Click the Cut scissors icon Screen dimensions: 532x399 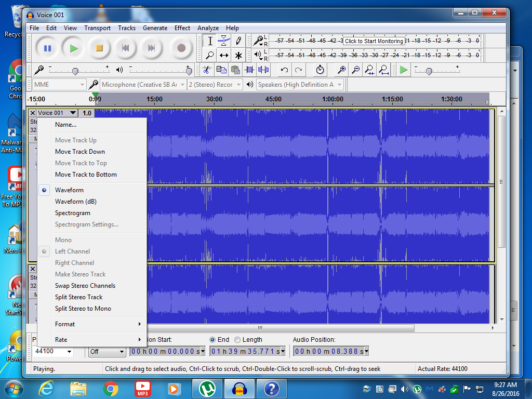pos(207,70)
